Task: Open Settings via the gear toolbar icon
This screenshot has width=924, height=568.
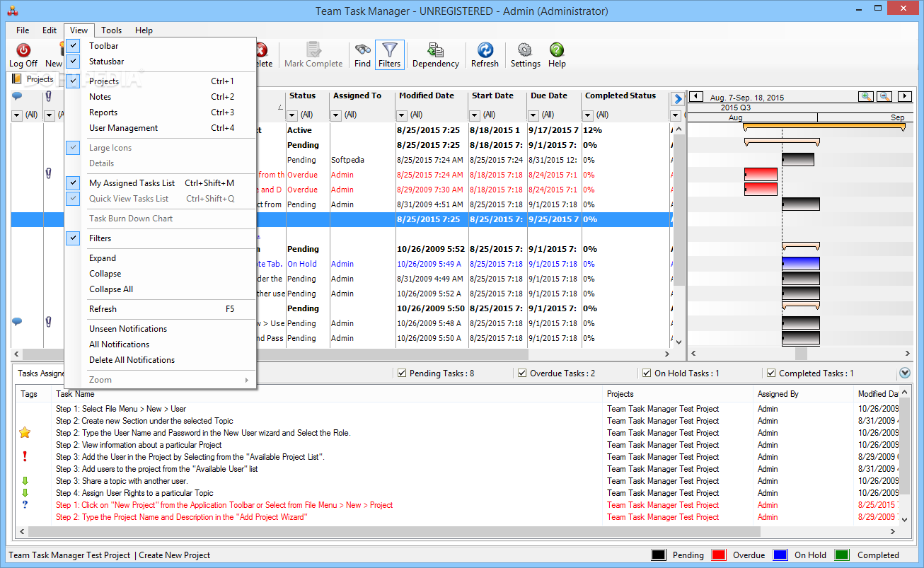Action: 525,50
